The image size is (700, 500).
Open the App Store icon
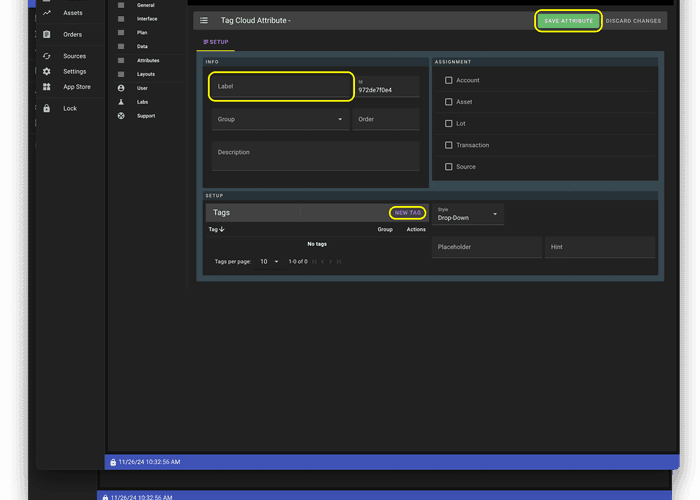(x=47, y=87)
